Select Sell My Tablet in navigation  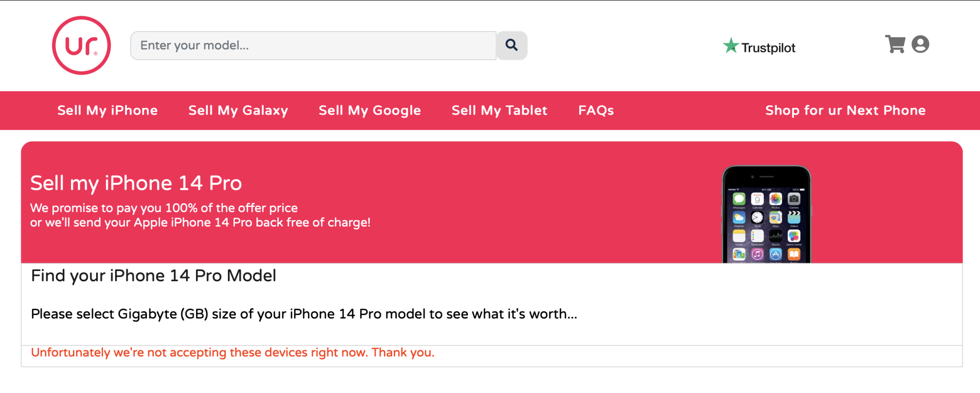pos(499,110)
